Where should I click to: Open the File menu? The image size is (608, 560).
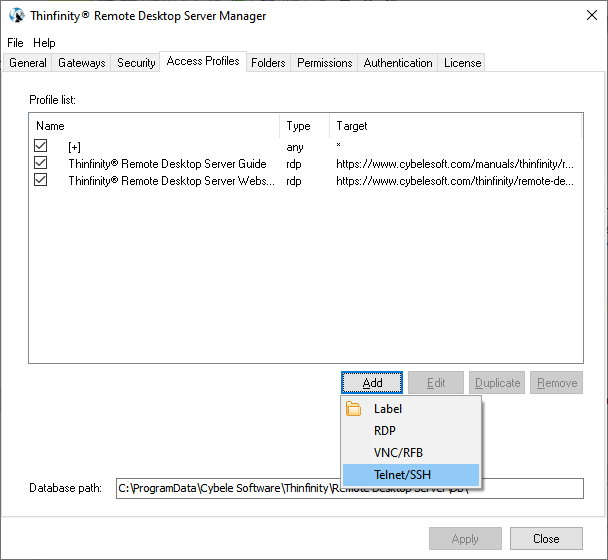pos(16,43)
